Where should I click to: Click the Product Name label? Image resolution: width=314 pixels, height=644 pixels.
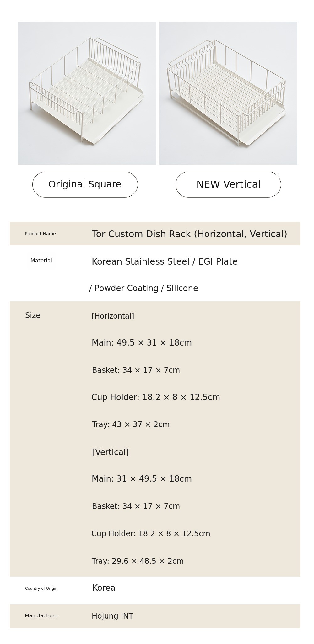pyautogui.click(x=40, y=234)
